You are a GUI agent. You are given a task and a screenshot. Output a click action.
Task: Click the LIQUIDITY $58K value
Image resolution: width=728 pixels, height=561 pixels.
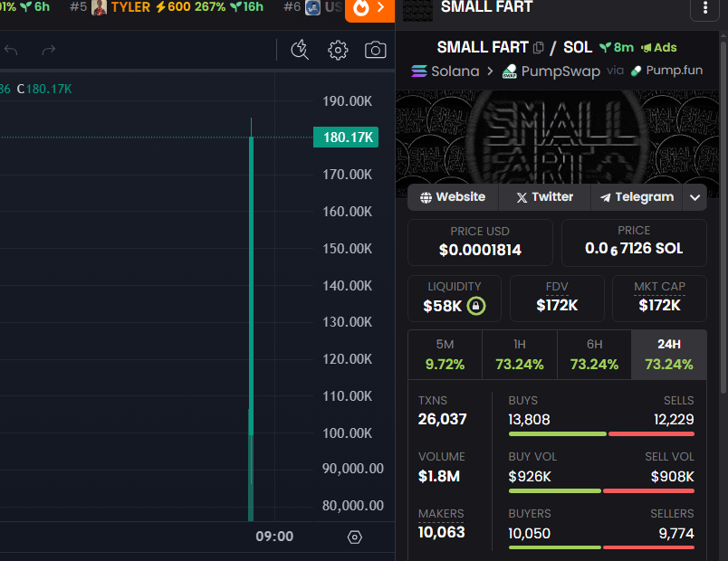click(x=443, y=306)
